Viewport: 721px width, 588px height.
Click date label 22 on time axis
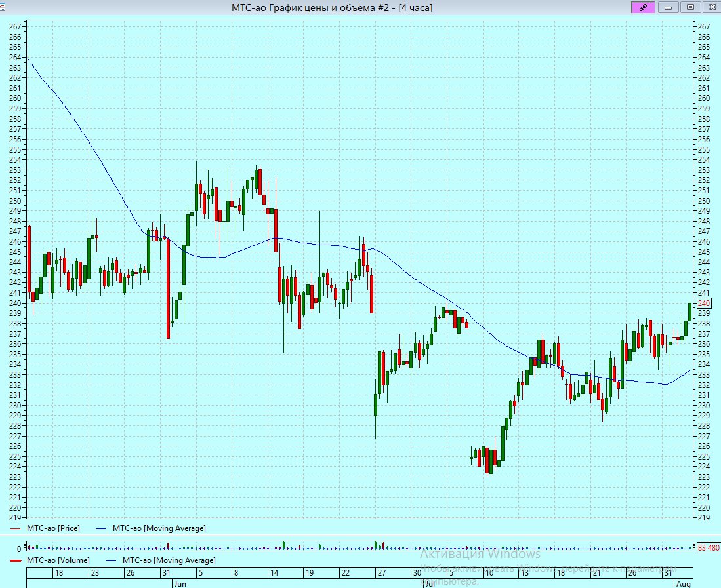click(x=345, y=573)
